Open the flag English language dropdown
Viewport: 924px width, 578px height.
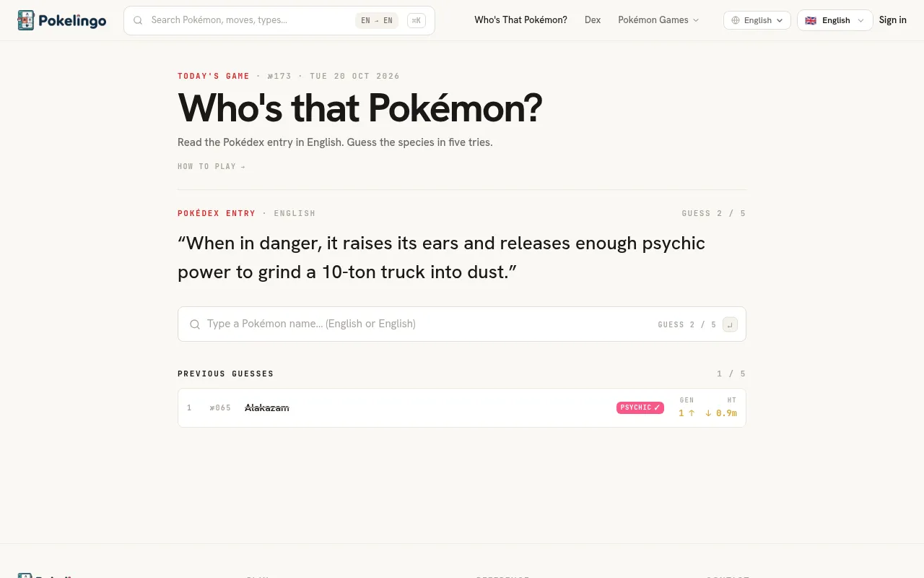pos(834,20)
